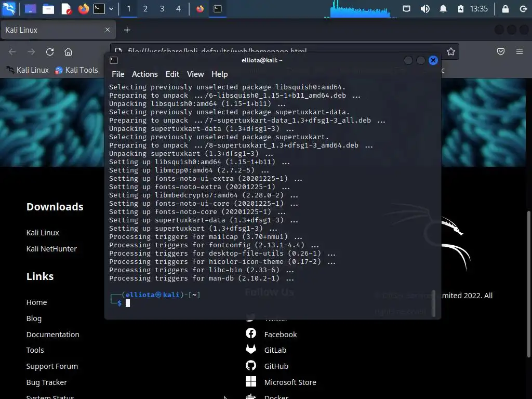
Task: Close the elliota@kali terminal window
Action: (433, 60)
